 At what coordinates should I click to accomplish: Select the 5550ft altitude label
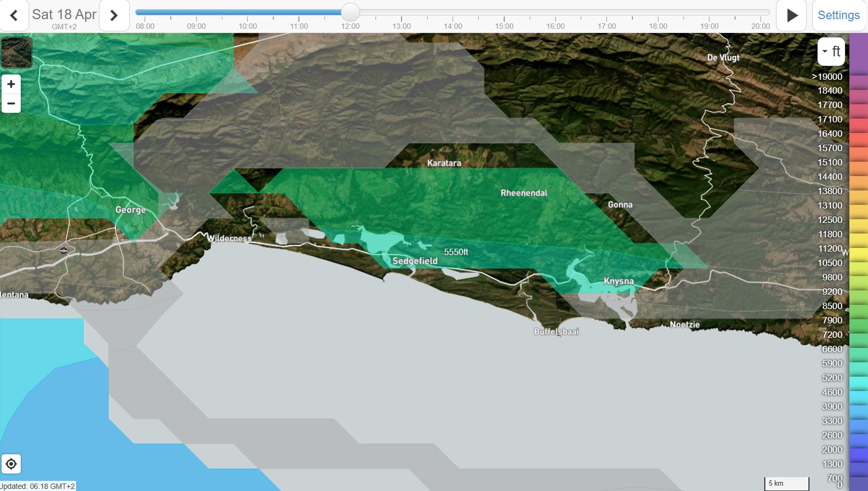pos(456,252)
